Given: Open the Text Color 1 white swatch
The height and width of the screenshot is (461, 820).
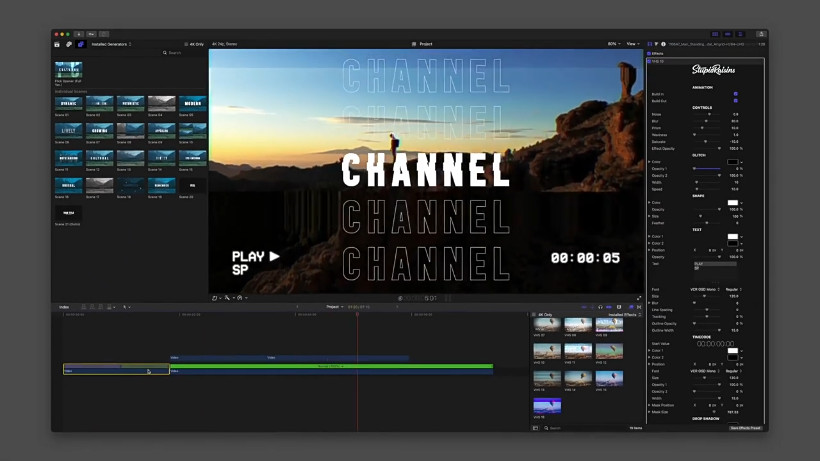Looking at the screenshot, I should [733, 237].
